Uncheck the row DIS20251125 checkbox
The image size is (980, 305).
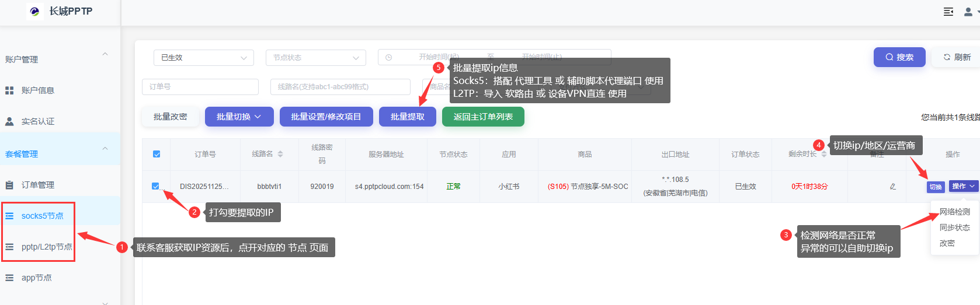pyautogui.click(x=155, y=186)
